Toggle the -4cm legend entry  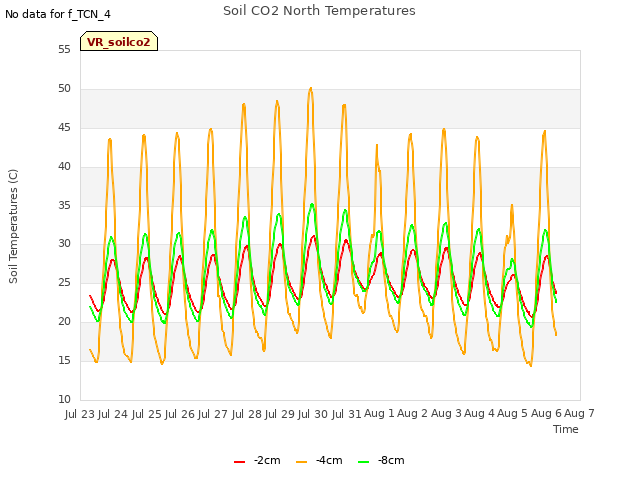coord(319,460)
